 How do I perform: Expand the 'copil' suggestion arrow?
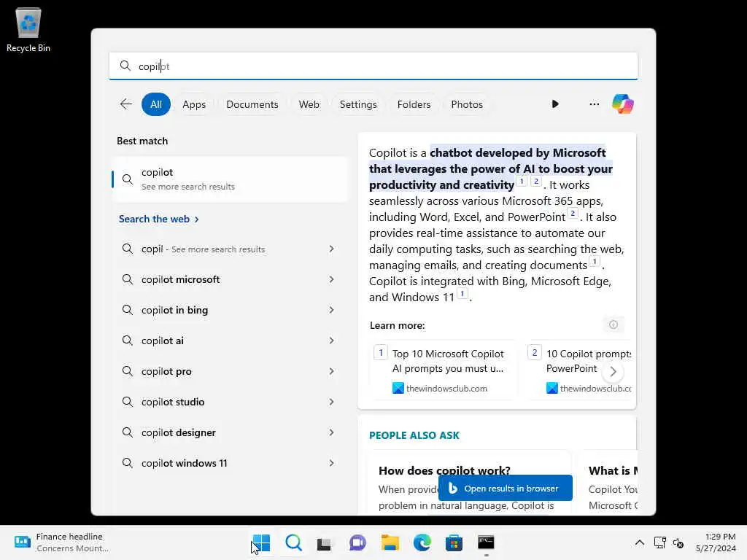click(x=332, y=249)
